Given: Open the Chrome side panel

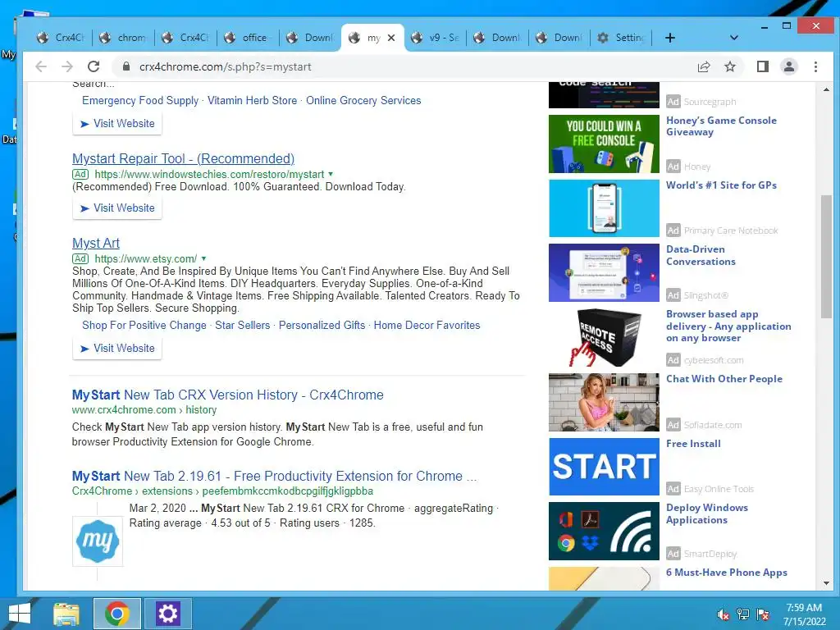Looking at the screenshot, I should (763, 66).
